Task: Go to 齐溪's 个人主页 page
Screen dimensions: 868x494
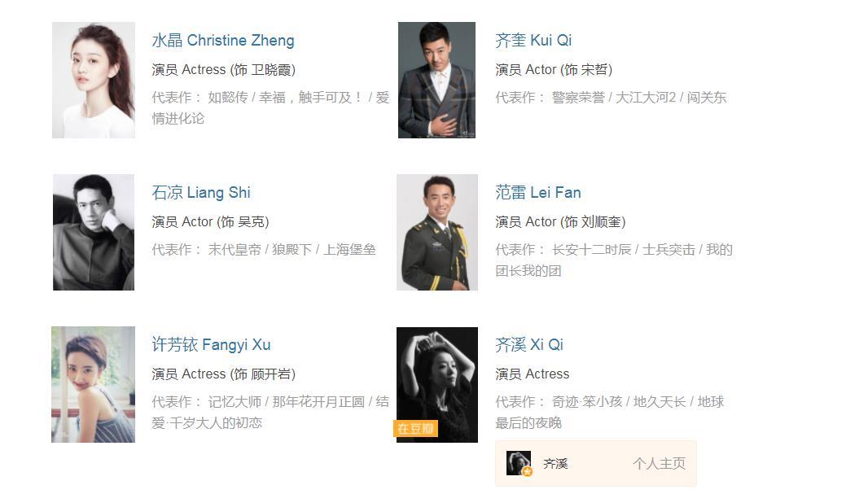Action: pos(660,464)
